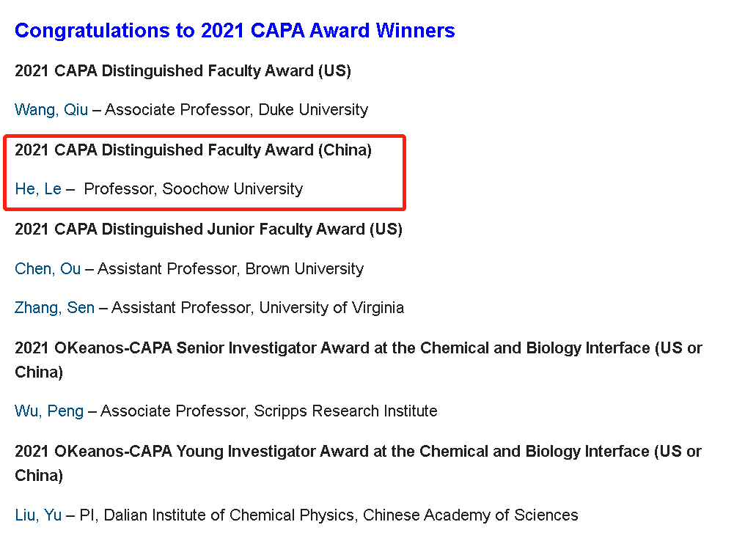Click the Distinguished Faculty Award (US) heading
The width and height of the screenshot is (756, 555).
[183, 71]
